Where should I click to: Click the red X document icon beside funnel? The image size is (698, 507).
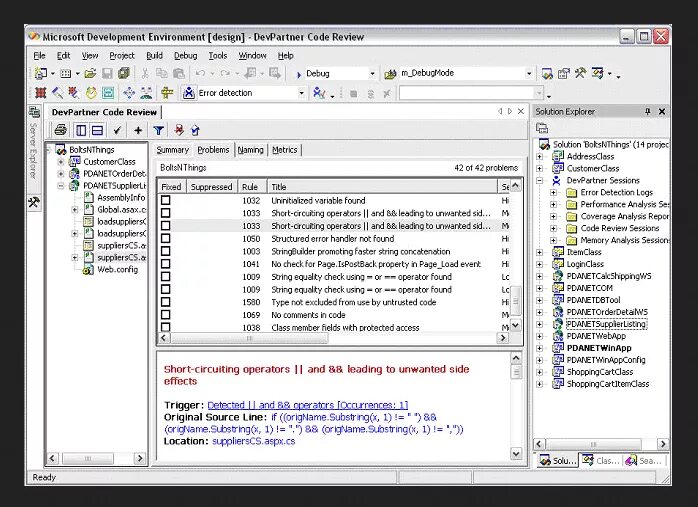(x=179, y=130)
